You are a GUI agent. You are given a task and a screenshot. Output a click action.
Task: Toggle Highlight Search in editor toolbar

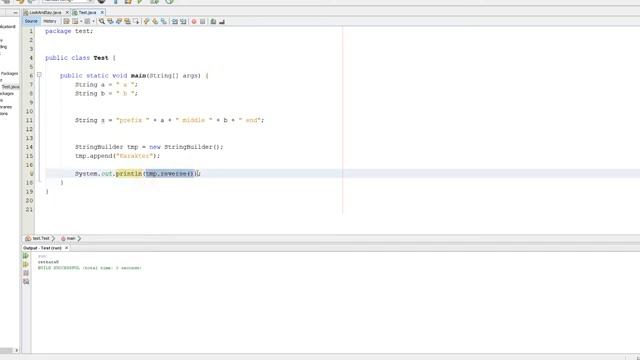(x=127, y=21)
